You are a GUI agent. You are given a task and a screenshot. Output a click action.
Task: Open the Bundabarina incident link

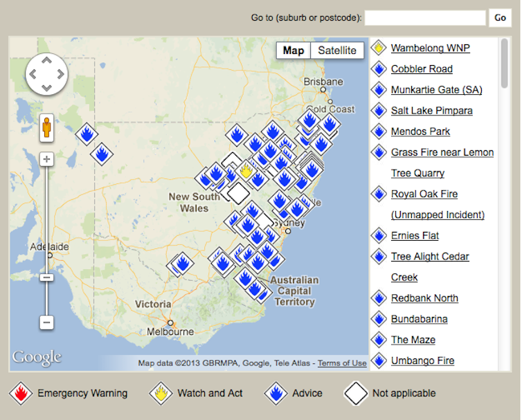point(419,319)
